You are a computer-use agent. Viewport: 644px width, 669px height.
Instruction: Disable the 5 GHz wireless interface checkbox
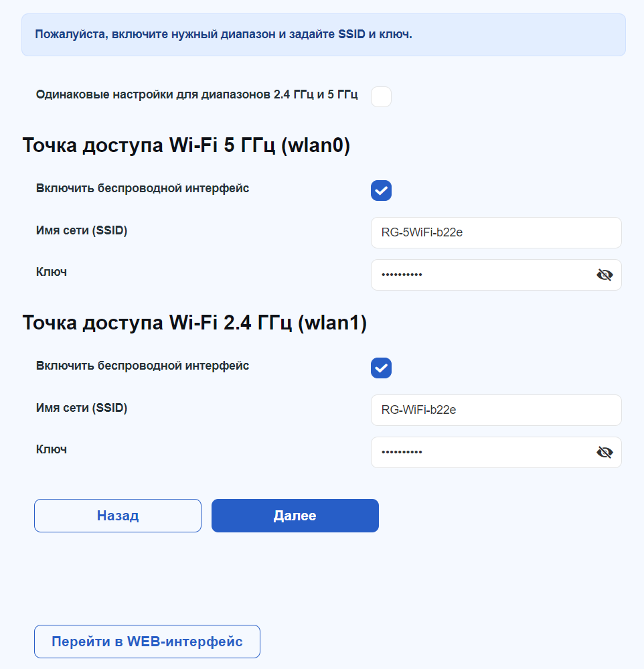[x=381, y=191]
